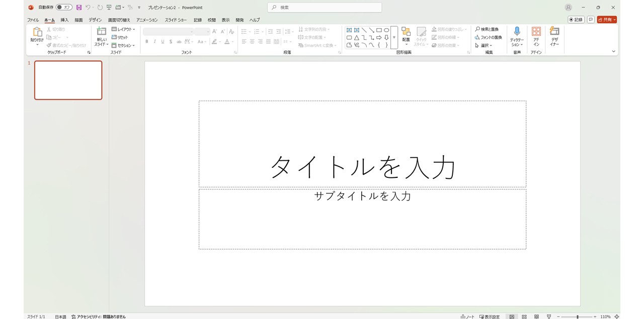Click the accessibility status in the status bar
The width and height of the screenshot is (644, 319).
pos(99,316)
